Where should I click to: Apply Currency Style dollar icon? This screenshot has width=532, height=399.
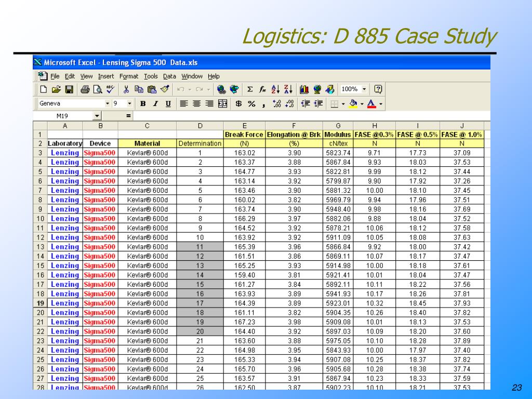tap(238, 104)
